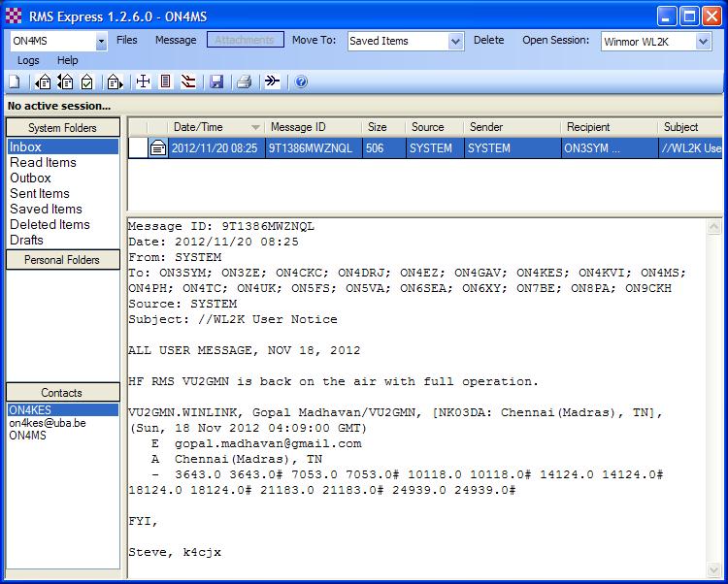Viewport: 728px width, 584px height.
Task: Click the RMS Express title bar app icon
Action: click(x=14, y=16)
